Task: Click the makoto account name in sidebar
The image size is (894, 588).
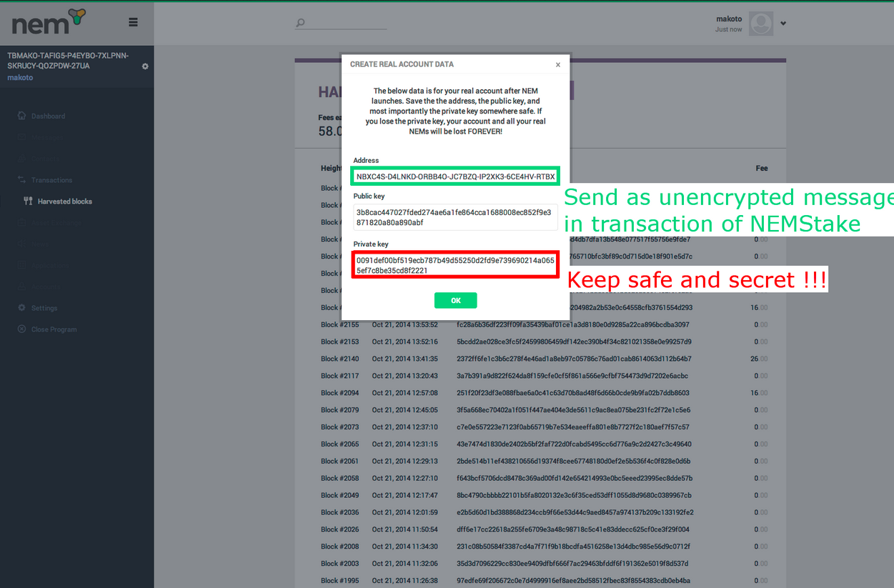Action: [x=20, y=78]
